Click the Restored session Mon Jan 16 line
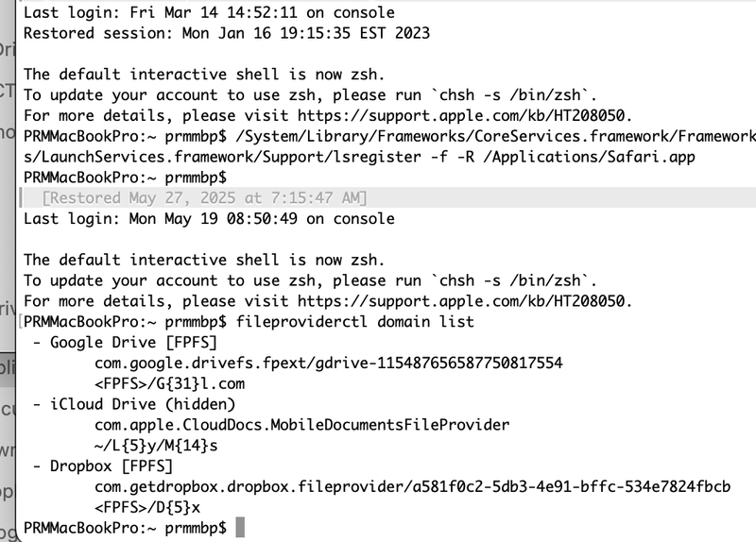 tap(226, 33)
